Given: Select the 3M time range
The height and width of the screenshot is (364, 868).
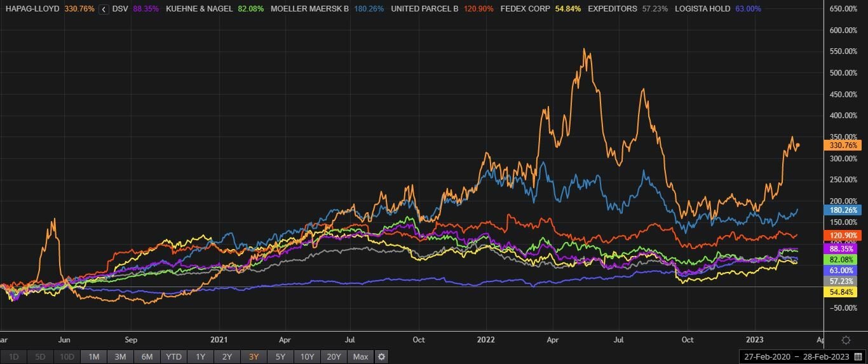Looking at the screenshot, I should pyautogui.click(x=120, y=357).
